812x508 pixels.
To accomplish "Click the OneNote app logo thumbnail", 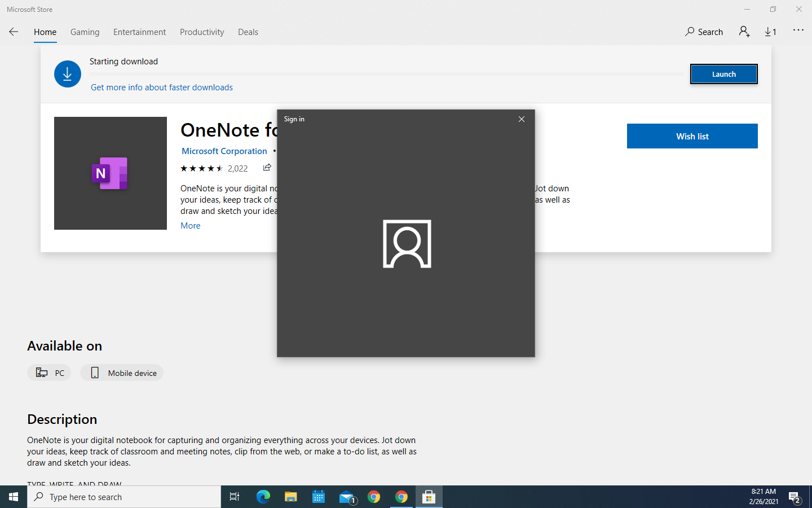I will click(x=111, y=173).
